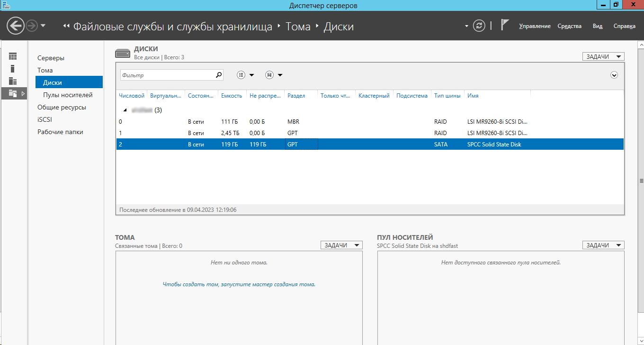
Task: Click link to start volume creation wizard
Action: (x=239, y=284)
